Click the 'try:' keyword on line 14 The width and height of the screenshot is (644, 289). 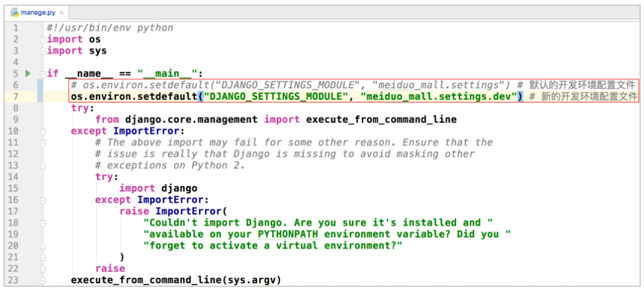tap(107, 177)
